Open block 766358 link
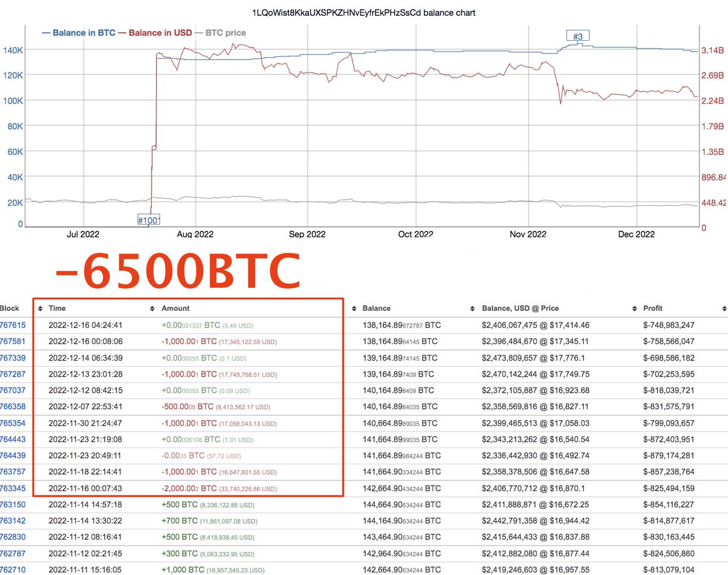 pos(12,407)
